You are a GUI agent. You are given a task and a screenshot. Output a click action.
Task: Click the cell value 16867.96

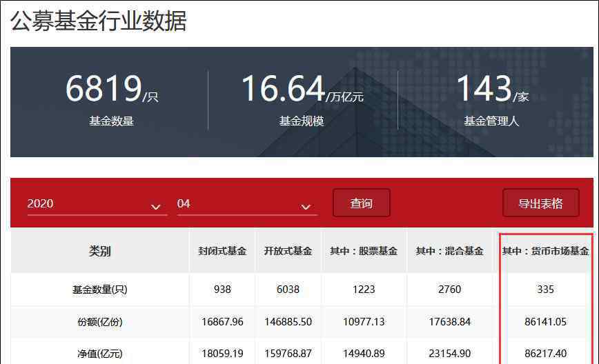(x=222, y=322)
